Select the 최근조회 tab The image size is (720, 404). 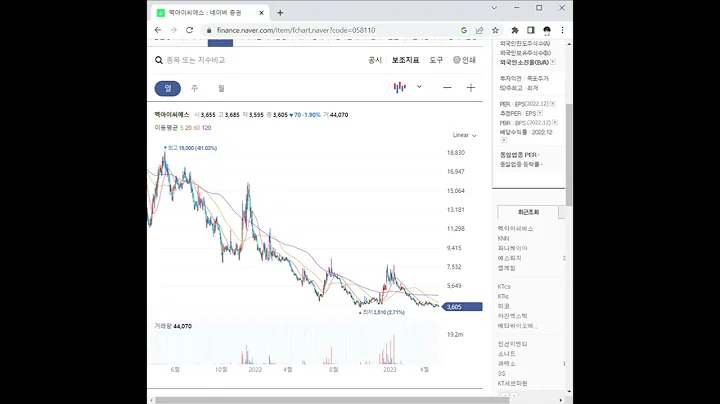coord(528,212)
